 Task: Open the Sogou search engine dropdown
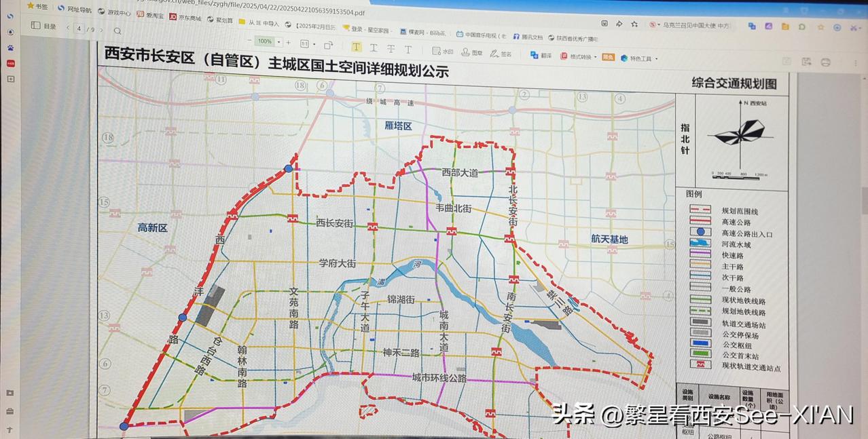tap(654, 24)
